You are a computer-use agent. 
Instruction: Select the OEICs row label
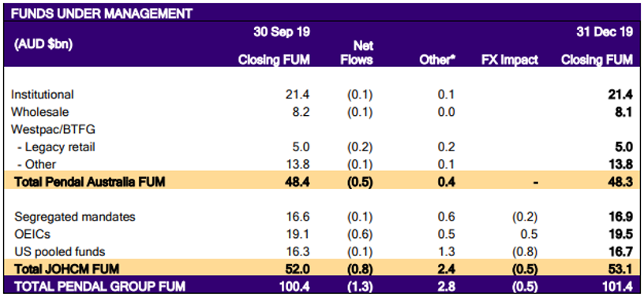33,234
